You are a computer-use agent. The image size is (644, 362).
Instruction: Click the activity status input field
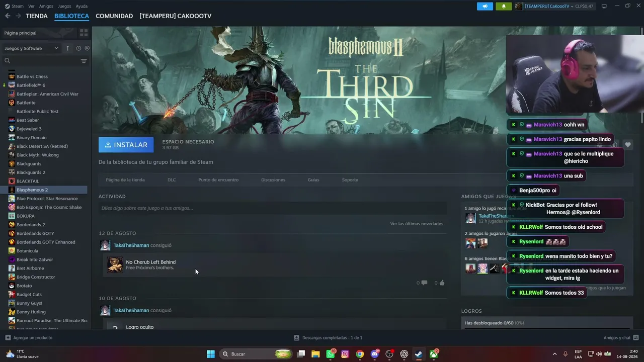(x=273, y=208)
